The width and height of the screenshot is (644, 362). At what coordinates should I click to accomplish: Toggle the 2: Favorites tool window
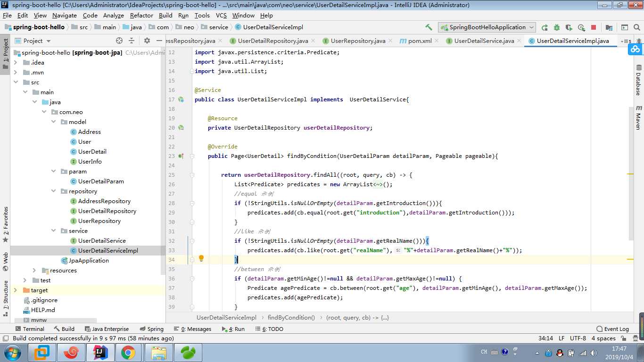tap(6, 224)
